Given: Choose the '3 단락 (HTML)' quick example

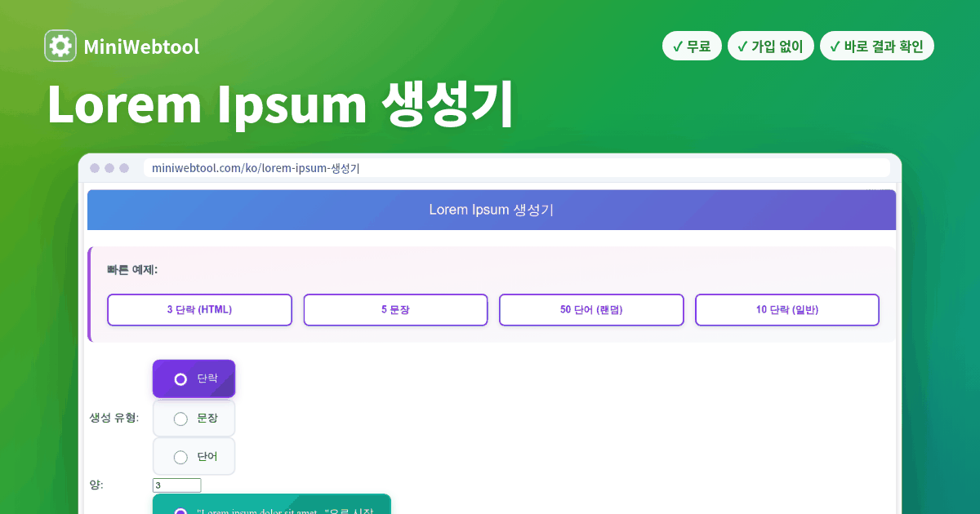Looking at the screenshot, I should point(199,310).
